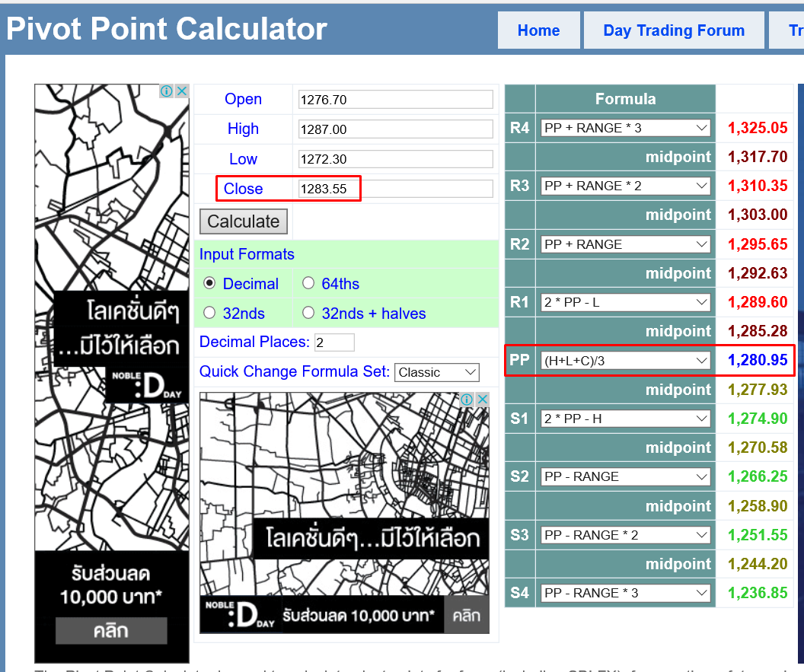Click the midpoint value 1,277.93
This screenshot has height=672, width=804.
[758, 390]
